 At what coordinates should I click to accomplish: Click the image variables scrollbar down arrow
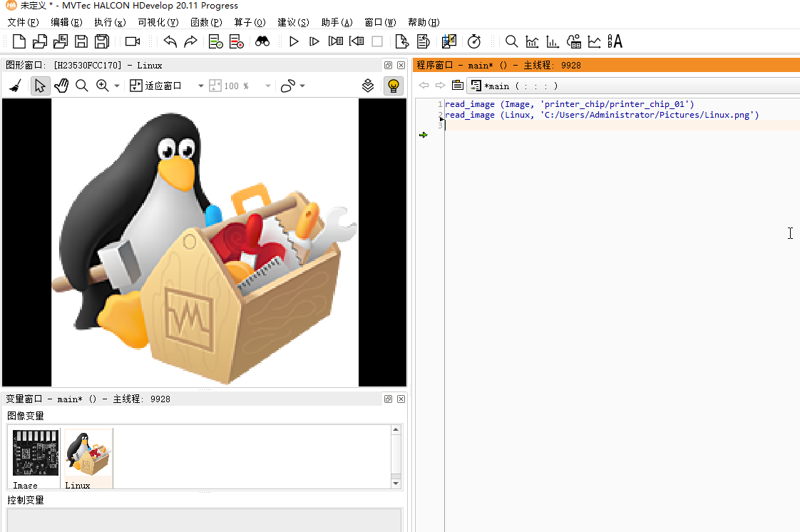click(396, 483)
